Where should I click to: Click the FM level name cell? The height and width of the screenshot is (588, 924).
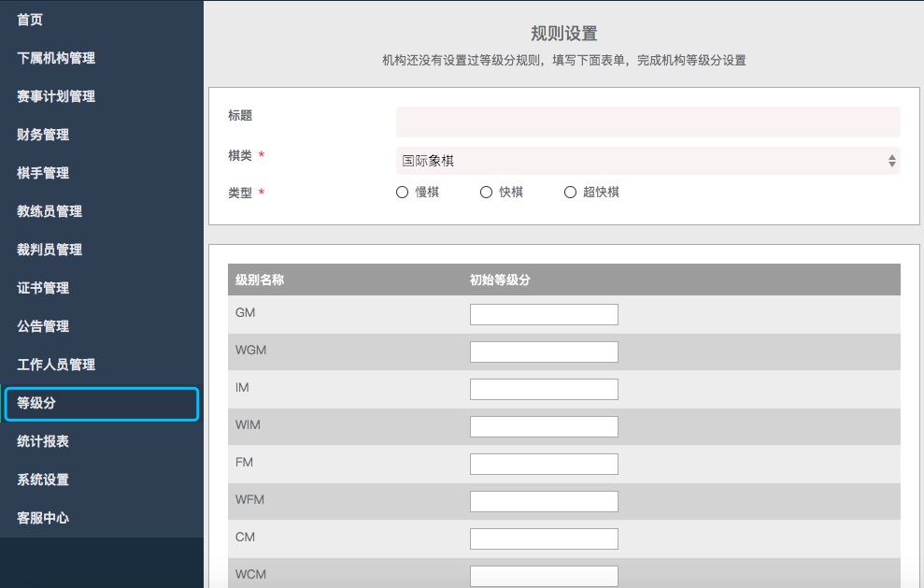click(x=244, y=462)
